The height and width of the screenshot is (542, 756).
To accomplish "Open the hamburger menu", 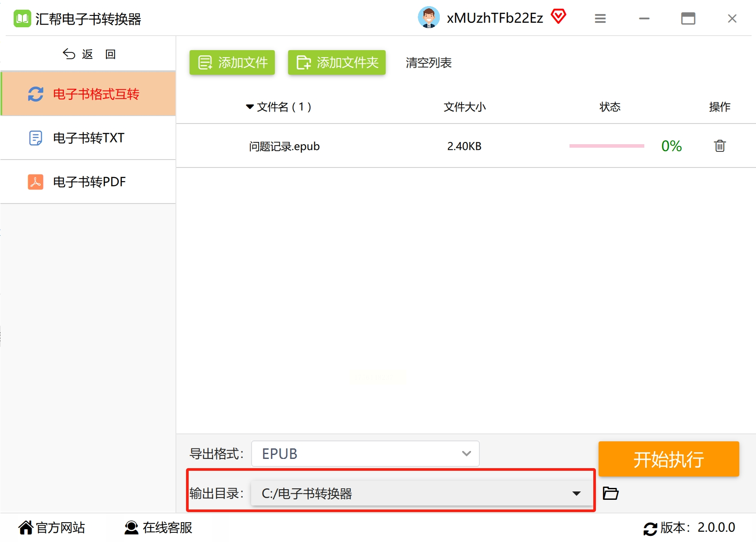I will click(600, 18).
